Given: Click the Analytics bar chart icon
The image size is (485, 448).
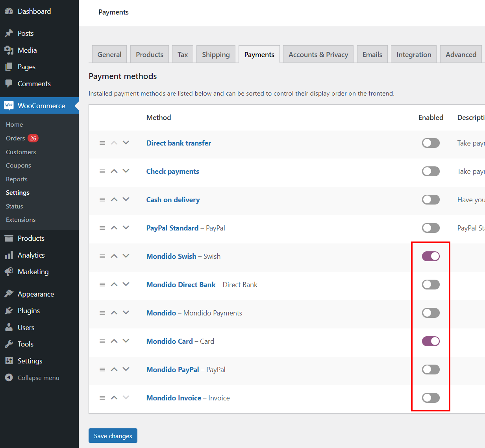Looking at the screenshot, I should [9, 255].
